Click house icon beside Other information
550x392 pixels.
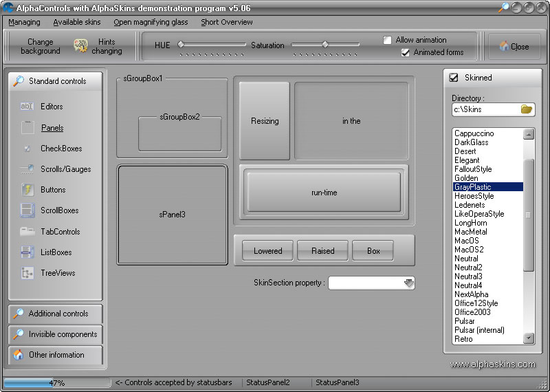(19, 355)
